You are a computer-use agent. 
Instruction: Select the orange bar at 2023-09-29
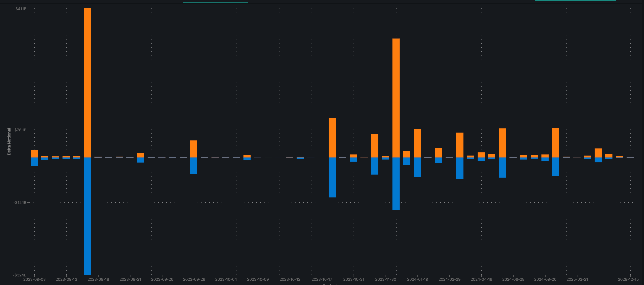point(194,149)
